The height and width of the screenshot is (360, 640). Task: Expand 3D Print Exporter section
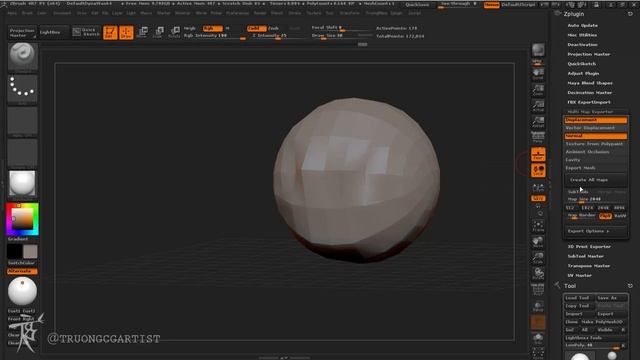tap(589, 247)
